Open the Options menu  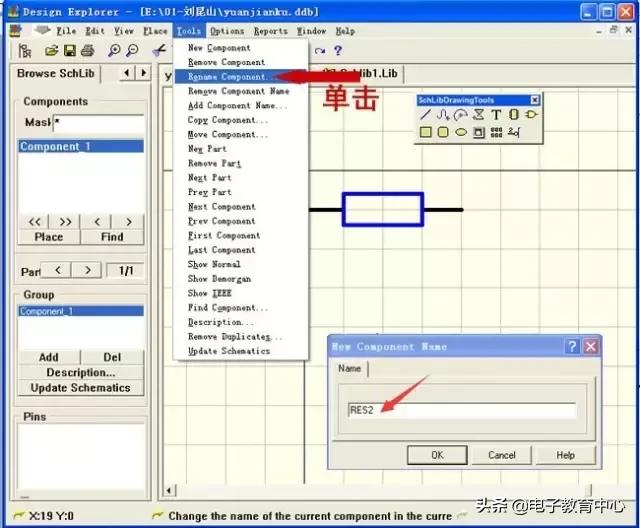point(227,31)
